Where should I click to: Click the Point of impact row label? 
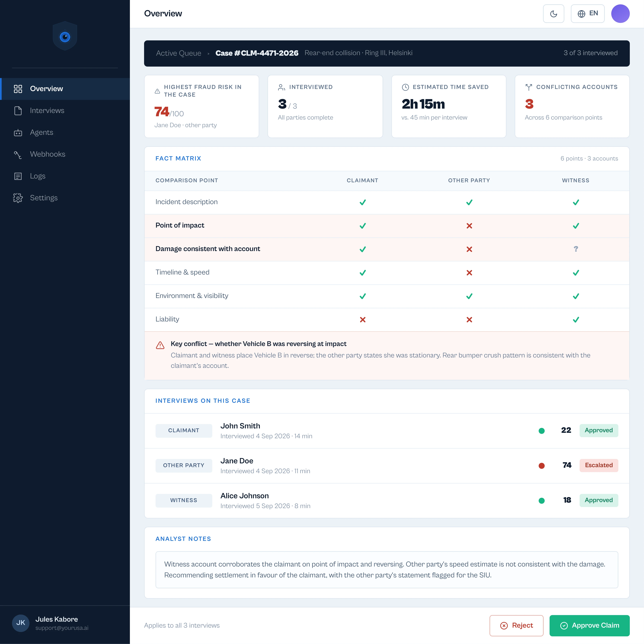(x=180, y=225)
